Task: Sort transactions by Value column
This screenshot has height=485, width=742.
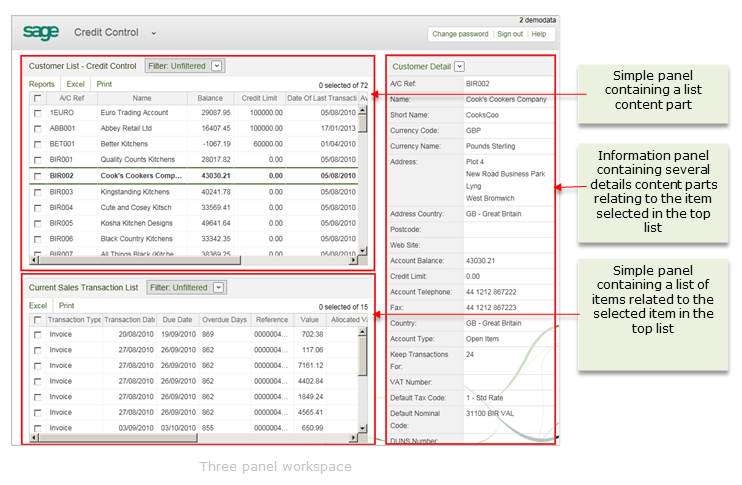Action: [309, 320]
